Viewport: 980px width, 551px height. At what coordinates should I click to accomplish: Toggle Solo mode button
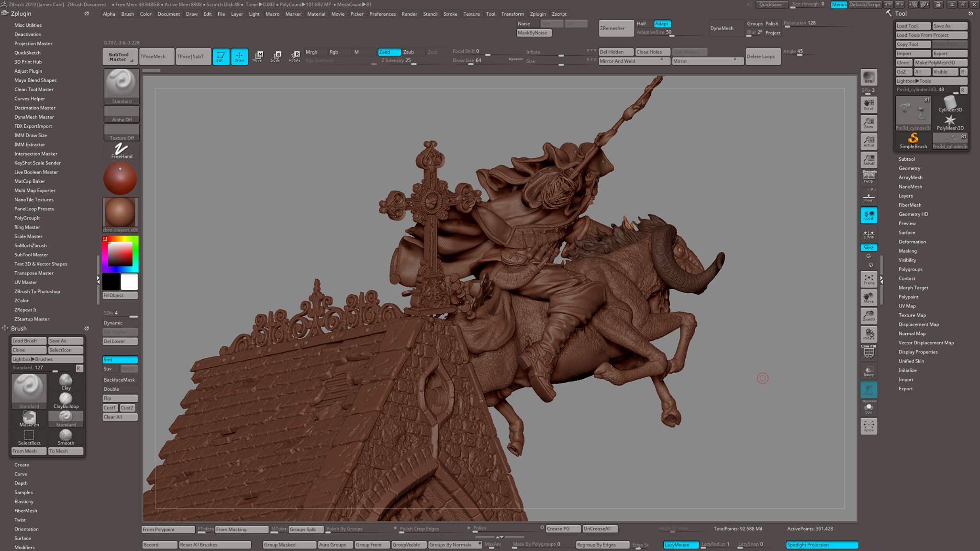point(869,408)
